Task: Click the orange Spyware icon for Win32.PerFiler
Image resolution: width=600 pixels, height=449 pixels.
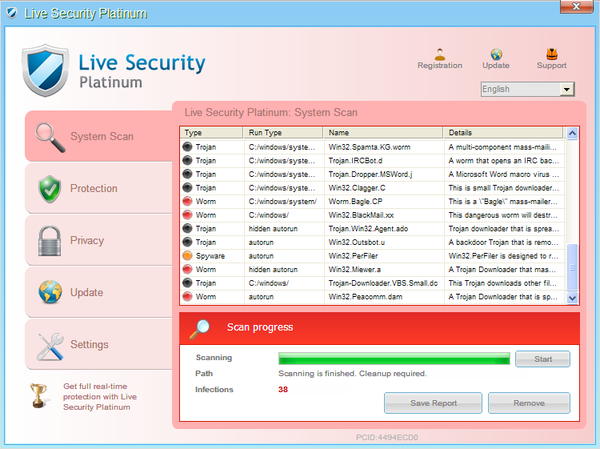Action: point(187,256)
